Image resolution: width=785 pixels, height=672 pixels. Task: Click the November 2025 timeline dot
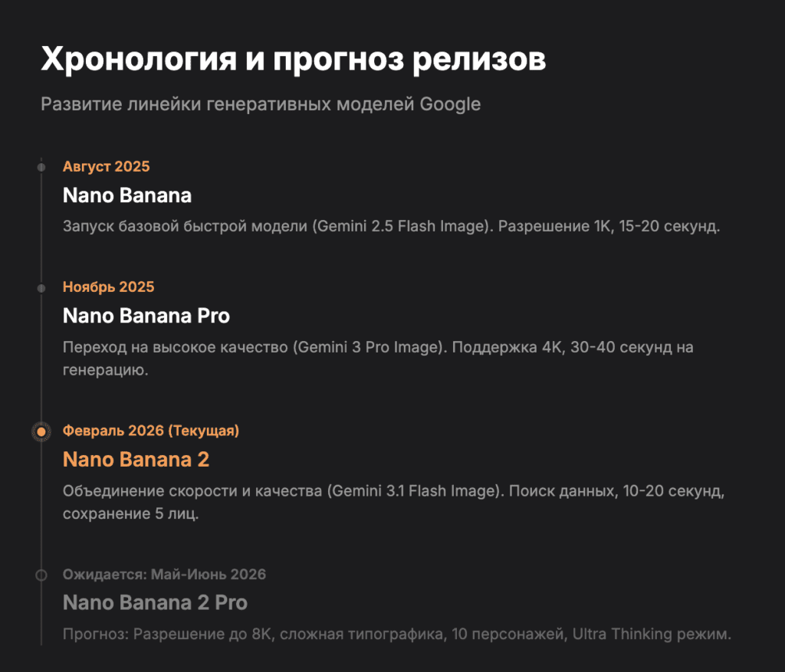click(x=41, y=287)
